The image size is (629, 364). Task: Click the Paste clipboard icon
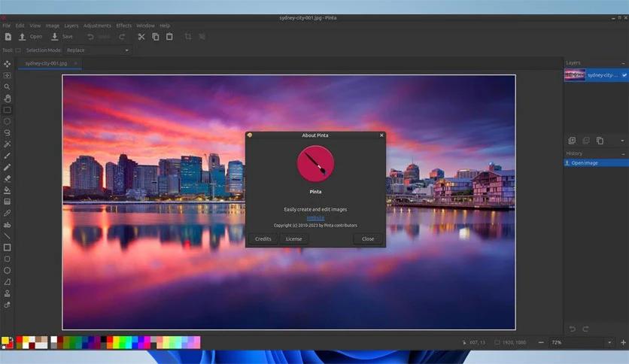point(169,37)
